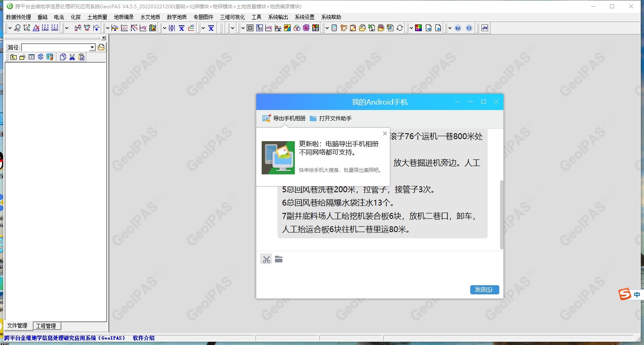Click the 123 numbered sheet toolbar icon
This screenshot has height=345, width=644.
pos(260,28)
